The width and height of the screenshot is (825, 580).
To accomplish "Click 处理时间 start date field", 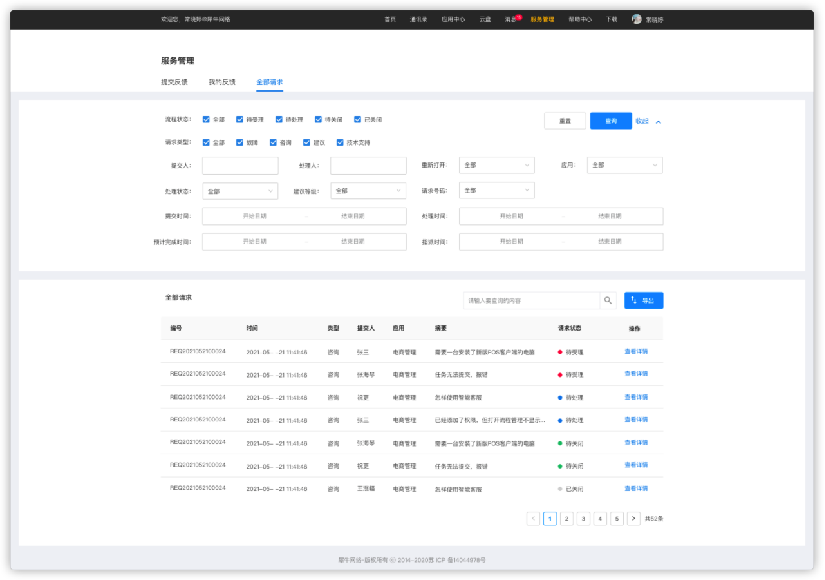I will coord(511,216).
